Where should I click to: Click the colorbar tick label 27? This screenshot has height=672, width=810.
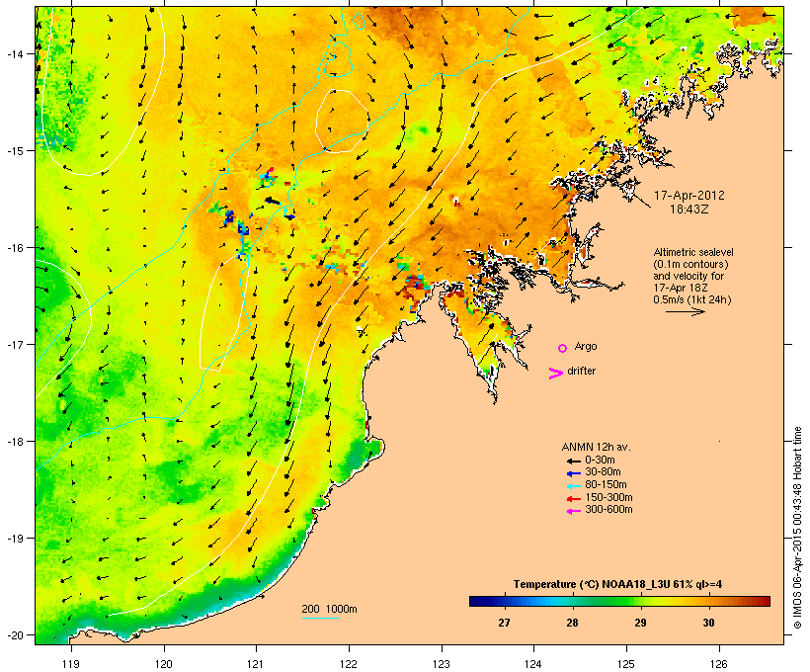[504, 623]
